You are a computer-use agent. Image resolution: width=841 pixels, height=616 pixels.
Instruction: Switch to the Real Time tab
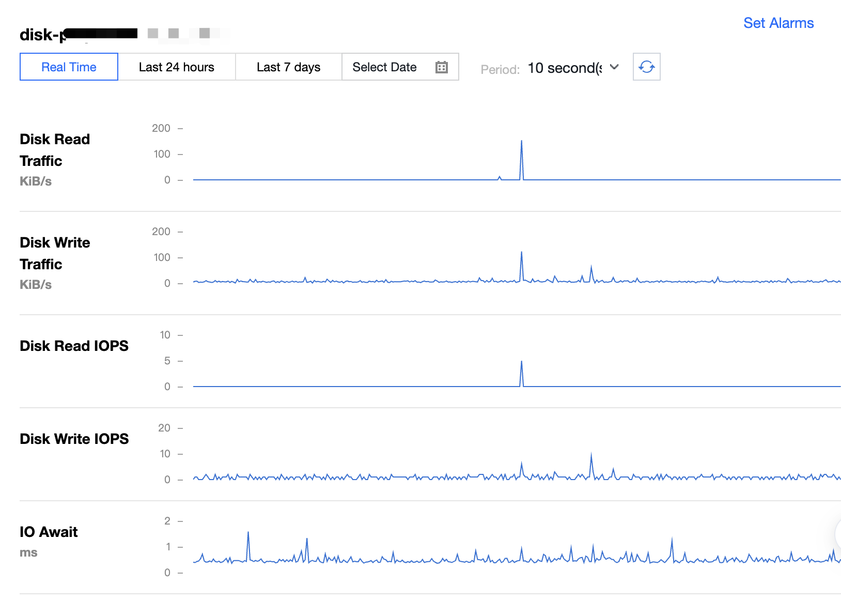click(69, 67)
